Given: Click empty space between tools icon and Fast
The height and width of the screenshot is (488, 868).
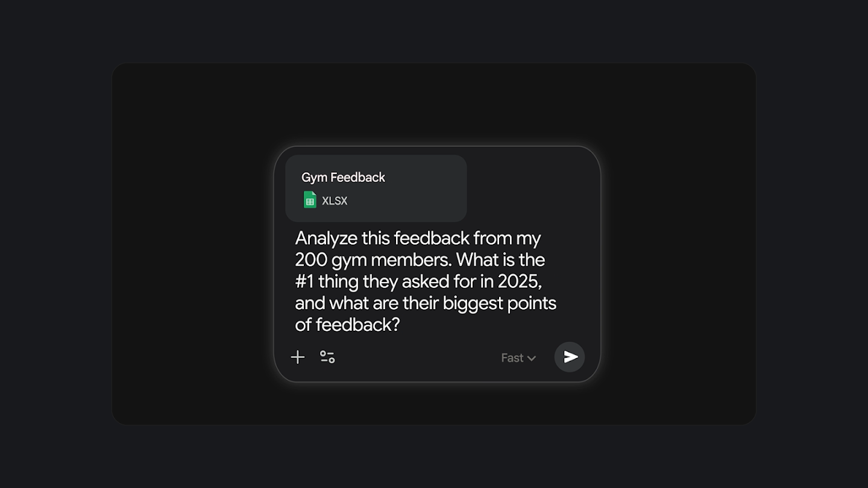Looking at the screenshot, I should [x=416, y=358].
